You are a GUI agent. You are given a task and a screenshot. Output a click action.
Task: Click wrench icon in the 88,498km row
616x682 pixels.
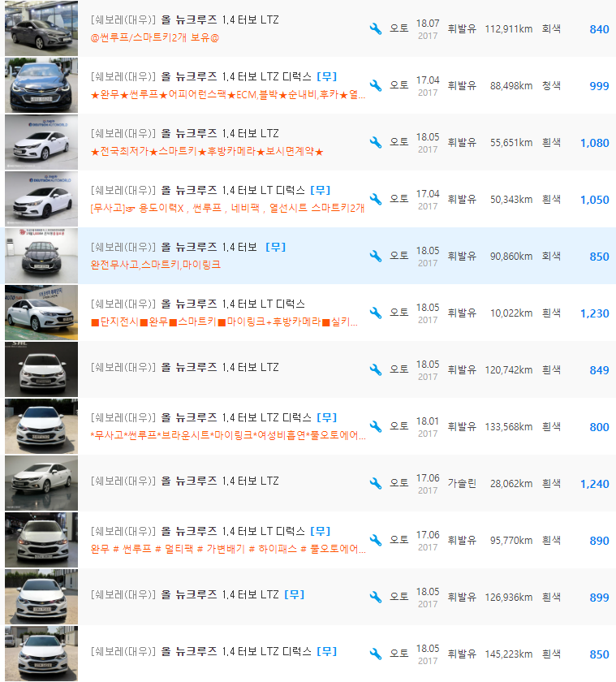[376, 86]
